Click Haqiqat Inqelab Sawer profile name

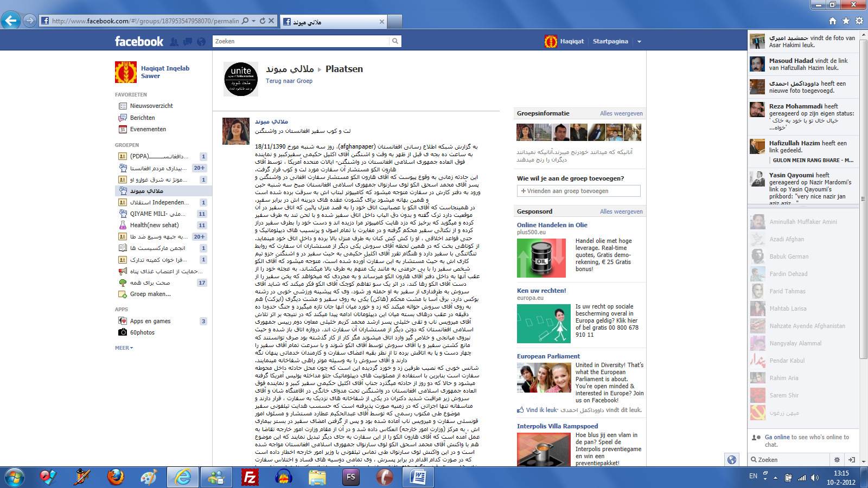[x=165, y=72]
